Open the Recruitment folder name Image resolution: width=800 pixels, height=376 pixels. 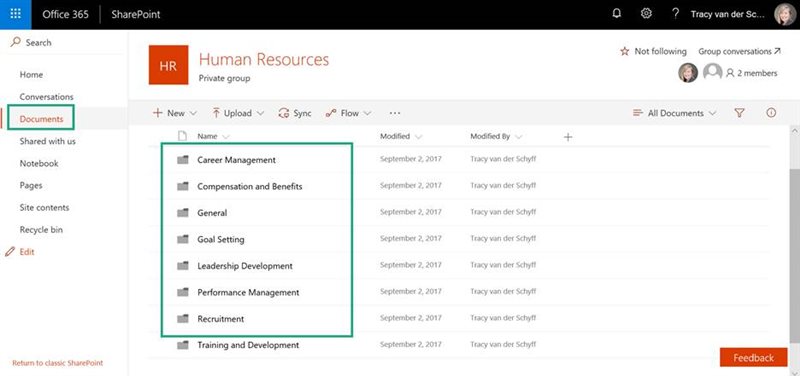point(221,319)
